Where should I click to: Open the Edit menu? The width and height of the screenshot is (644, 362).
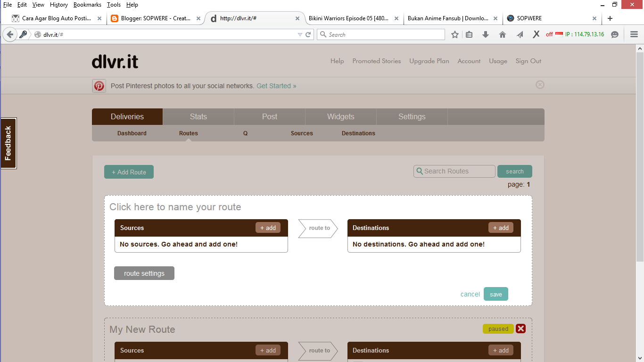click(22, 4)
